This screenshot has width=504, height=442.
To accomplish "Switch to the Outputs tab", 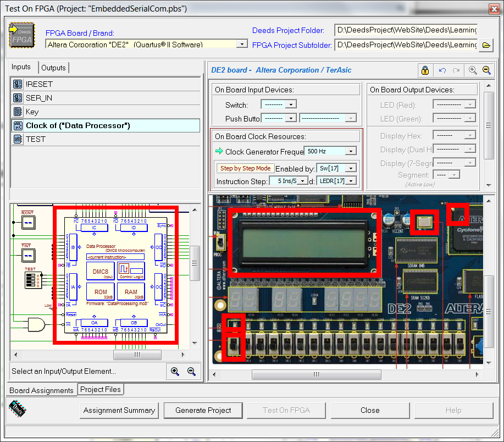I will (x=53, y=68).
